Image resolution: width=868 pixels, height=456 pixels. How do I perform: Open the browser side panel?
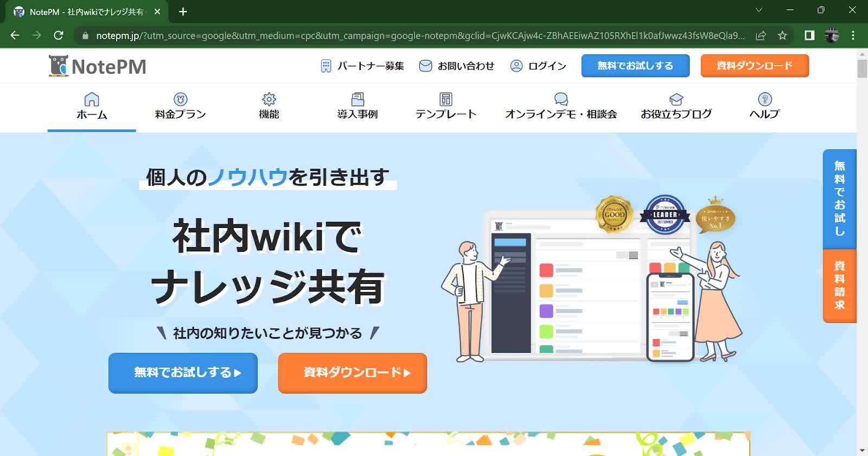[809, 35]
